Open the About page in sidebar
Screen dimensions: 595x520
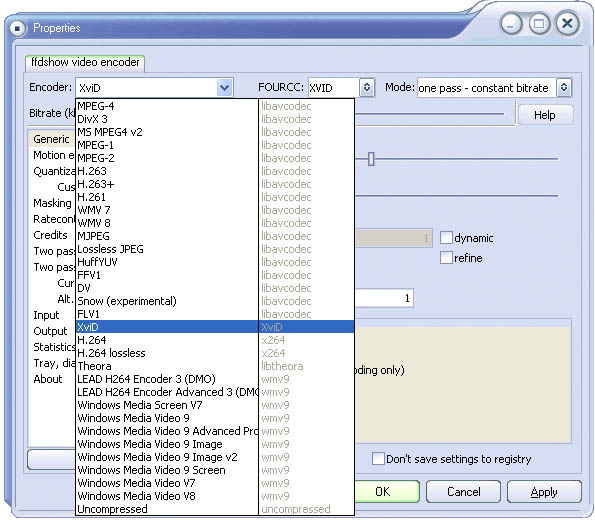[48, 379]
